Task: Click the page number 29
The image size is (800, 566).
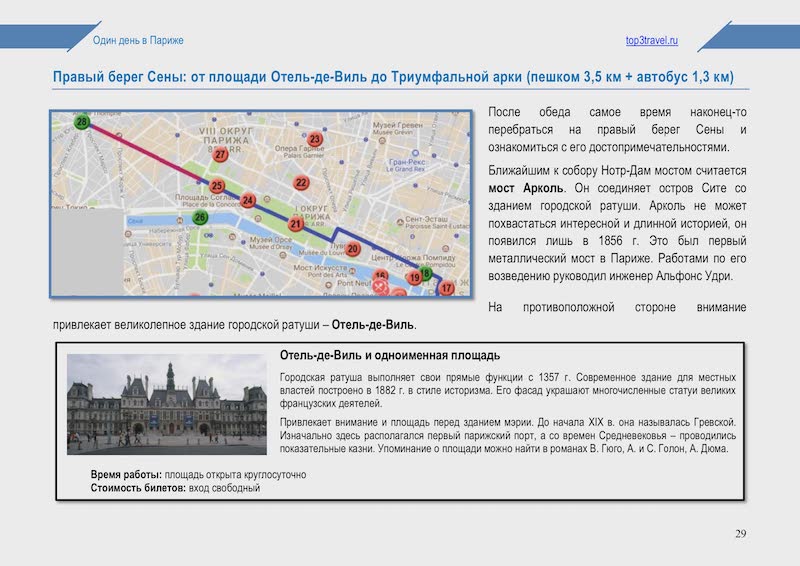Action: (x=741, y=533)
